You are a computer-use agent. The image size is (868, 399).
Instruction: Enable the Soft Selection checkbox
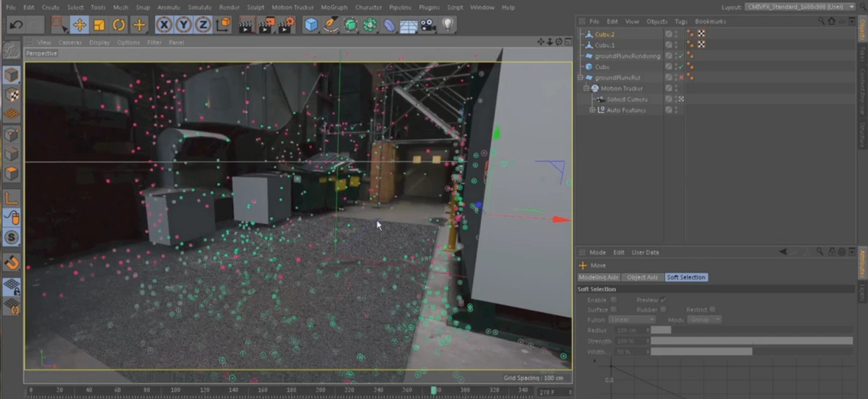(x=613, y=300)
